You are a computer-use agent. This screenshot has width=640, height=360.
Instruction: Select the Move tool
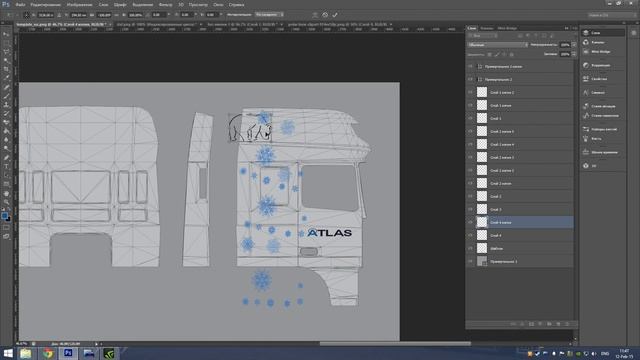click(6, 34)
